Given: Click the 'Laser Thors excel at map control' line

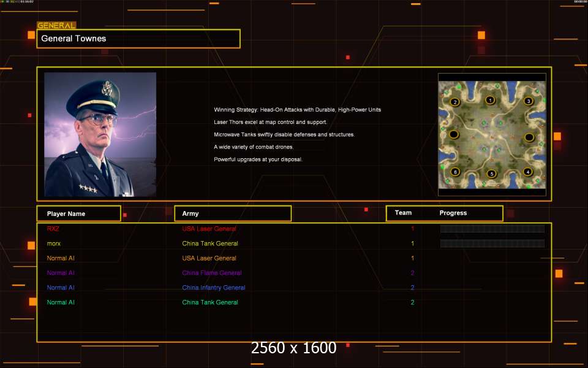Looking at the screenshot, I should tap(270, 122).
